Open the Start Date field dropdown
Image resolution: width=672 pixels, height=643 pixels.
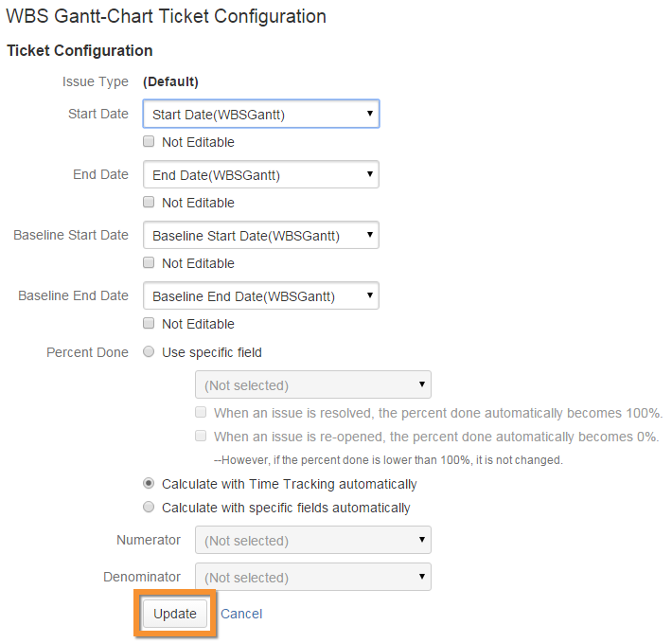tap(260, 115)
